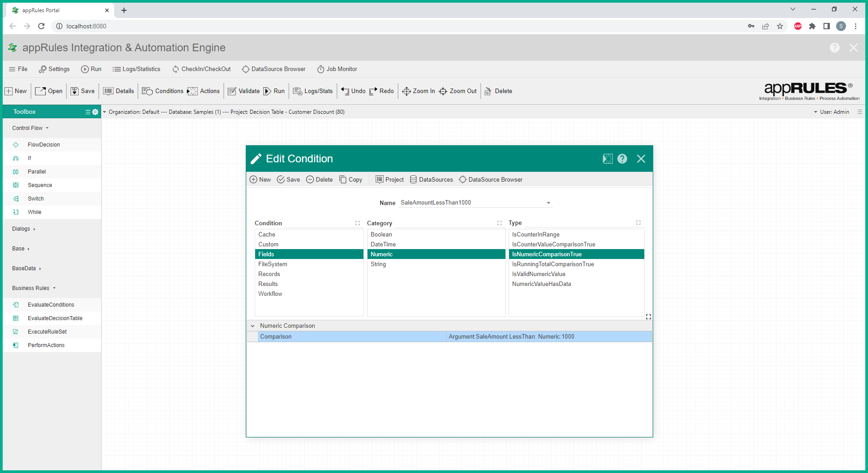Select IsRunningTotalComparisonTrue in Type list

(x=553, y=264)
